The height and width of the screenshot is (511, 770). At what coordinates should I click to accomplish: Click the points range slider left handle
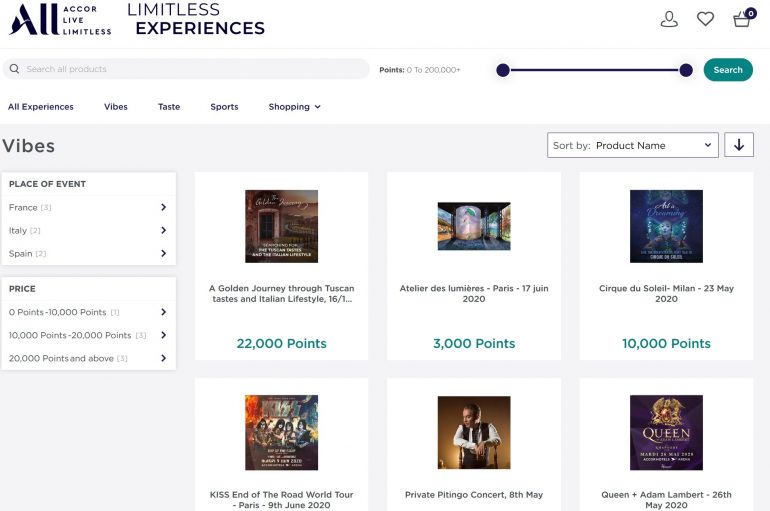(503, 70)
